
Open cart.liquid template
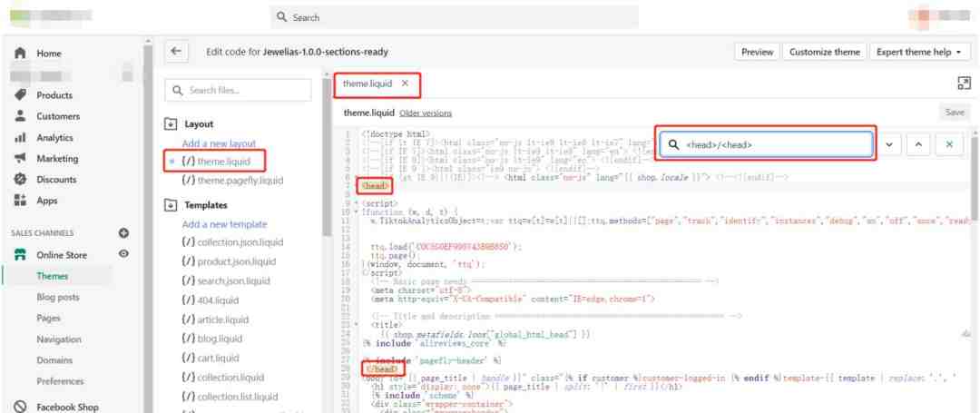pos(210,358)
